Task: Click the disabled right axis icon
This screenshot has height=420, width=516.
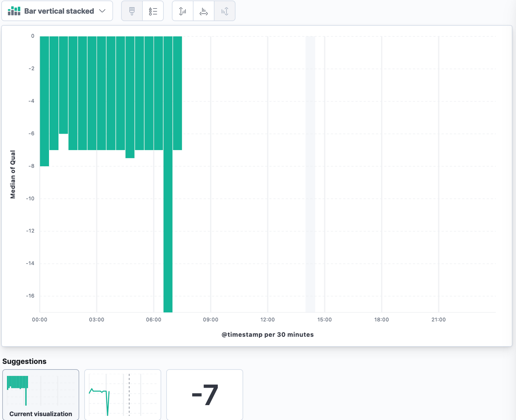Action: click(x=224, y=11)
